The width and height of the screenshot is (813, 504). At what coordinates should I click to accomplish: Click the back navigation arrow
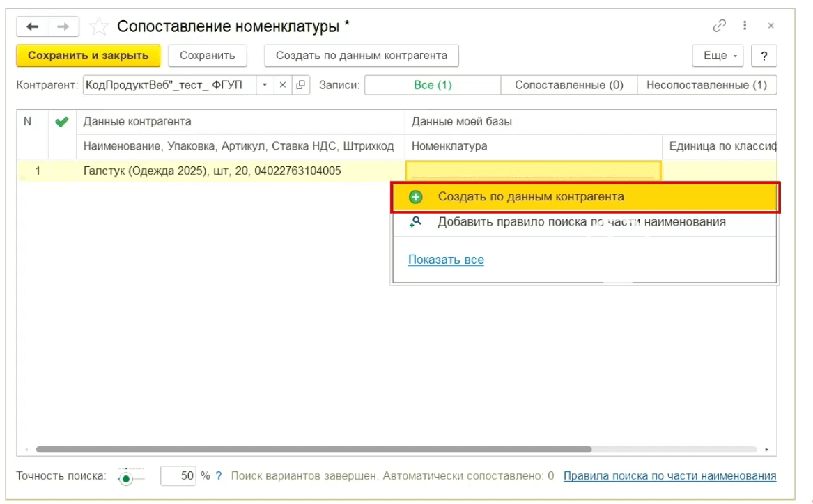(33, 26)
